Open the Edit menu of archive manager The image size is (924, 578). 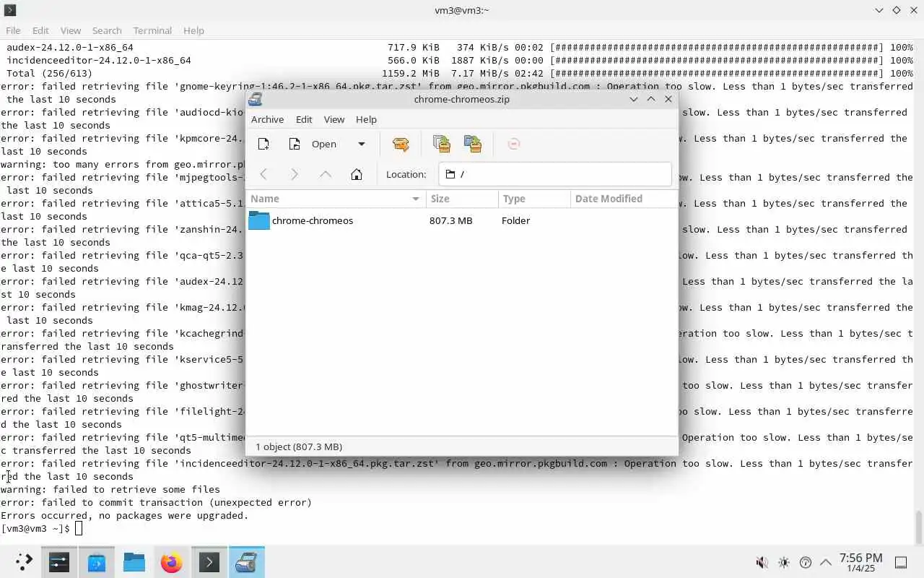304,119
